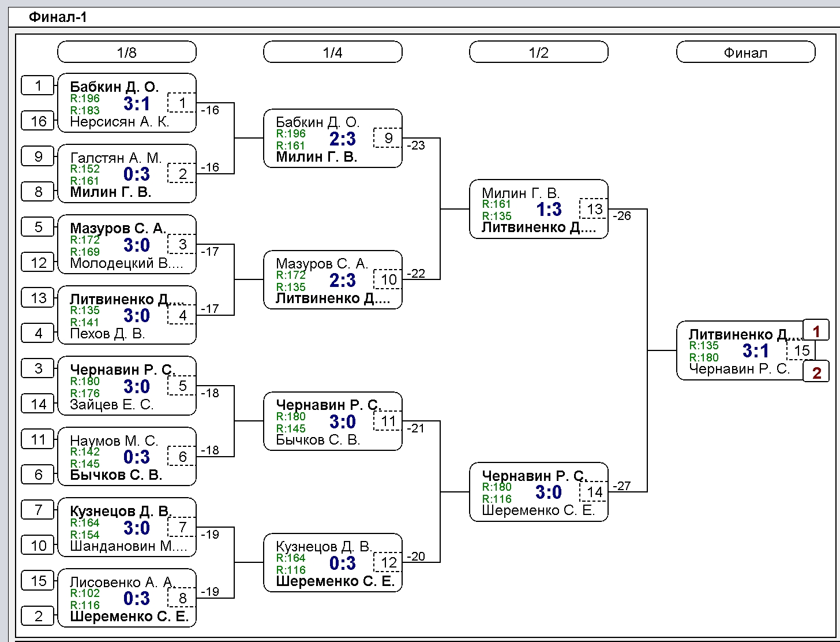Open match number 7 box

click(x=182, y=527)
